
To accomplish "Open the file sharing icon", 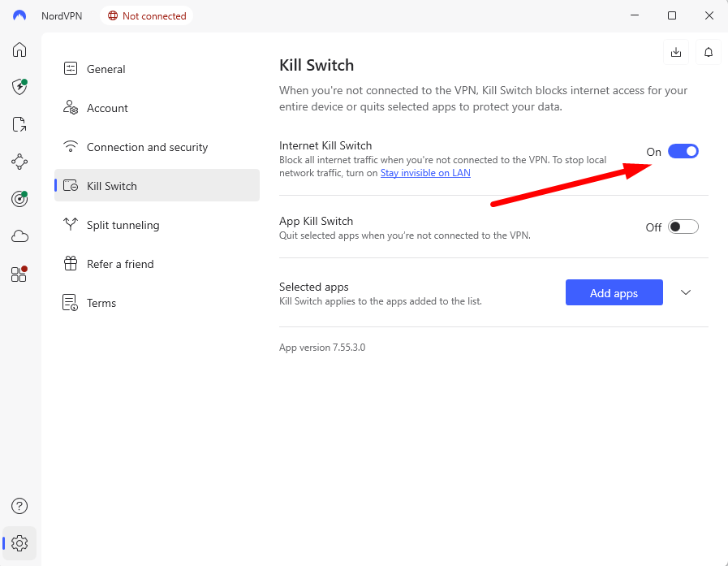I will [x=19, y=124].
